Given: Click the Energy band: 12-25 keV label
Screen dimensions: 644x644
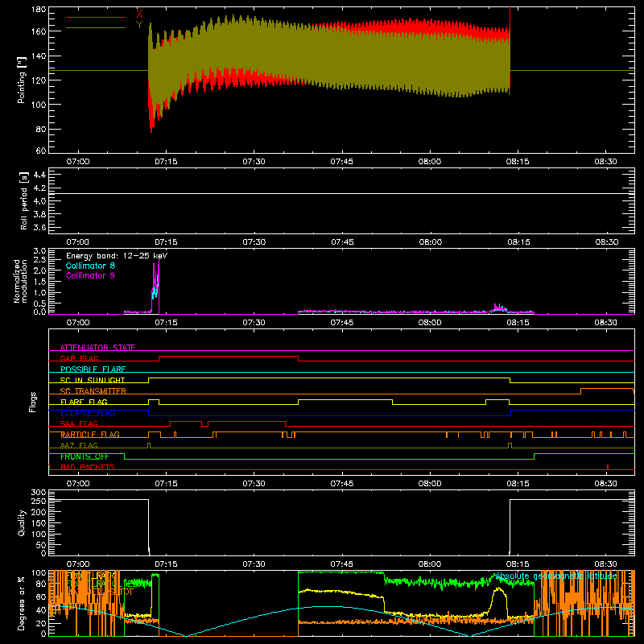Looking at the screenshot, I should pos(117,256).
